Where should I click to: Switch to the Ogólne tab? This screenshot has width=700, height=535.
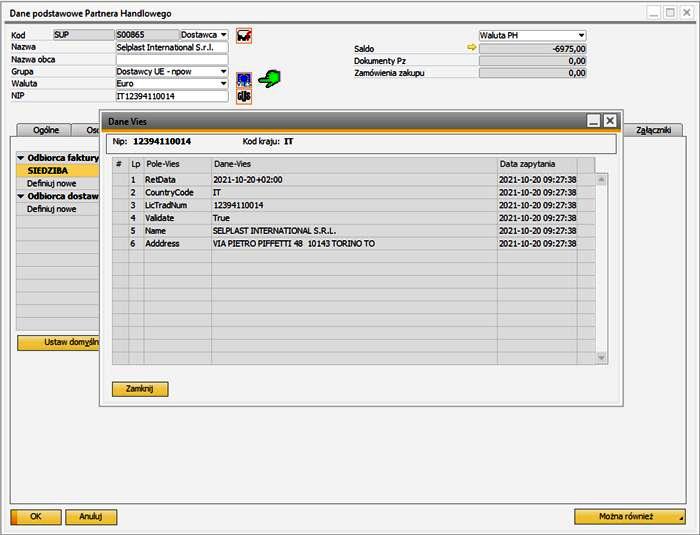(x=45, y=130)
